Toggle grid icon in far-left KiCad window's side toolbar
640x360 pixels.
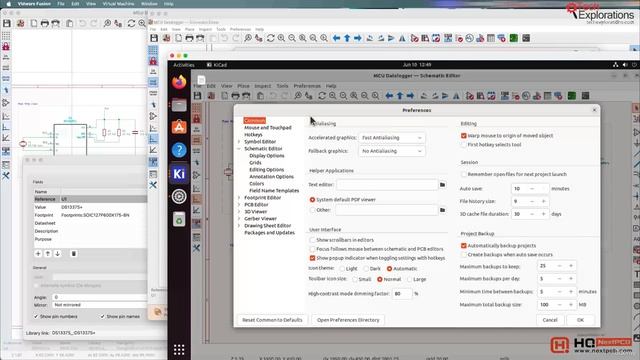tap(6, 36)
